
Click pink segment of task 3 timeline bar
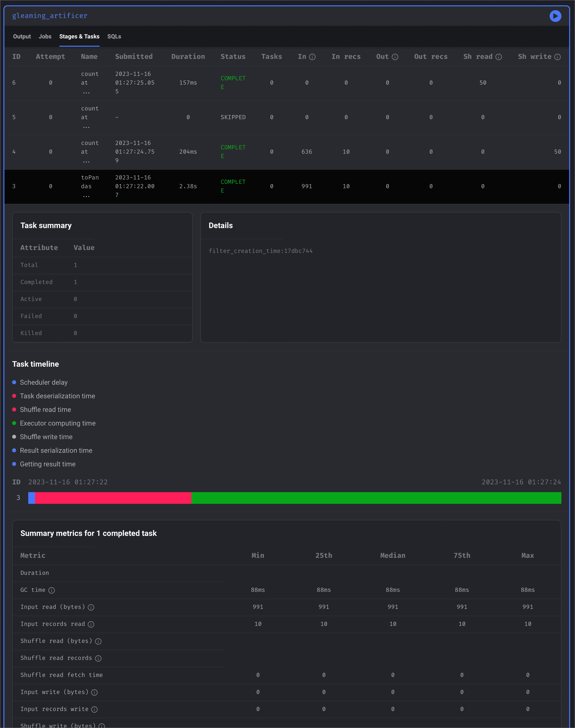point(113,498)
